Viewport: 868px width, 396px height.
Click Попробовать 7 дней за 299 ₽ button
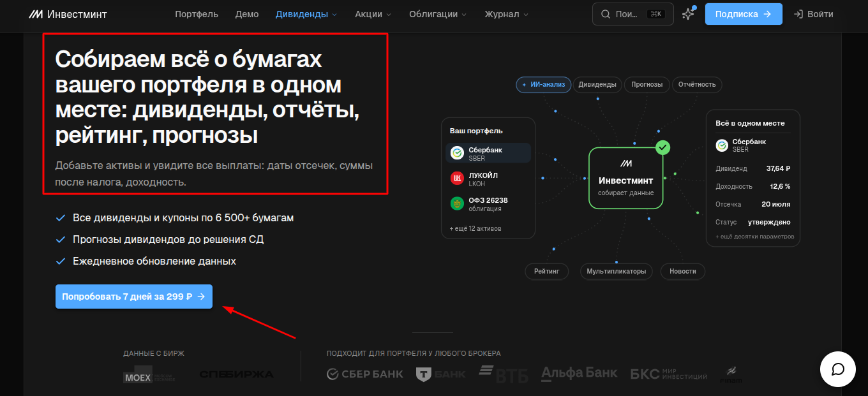[134, 297]
